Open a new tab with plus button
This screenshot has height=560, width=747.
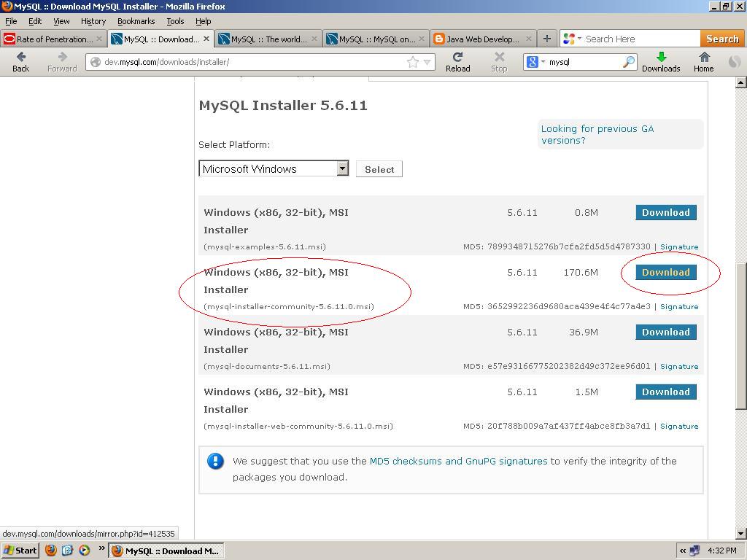coord(547,39)
